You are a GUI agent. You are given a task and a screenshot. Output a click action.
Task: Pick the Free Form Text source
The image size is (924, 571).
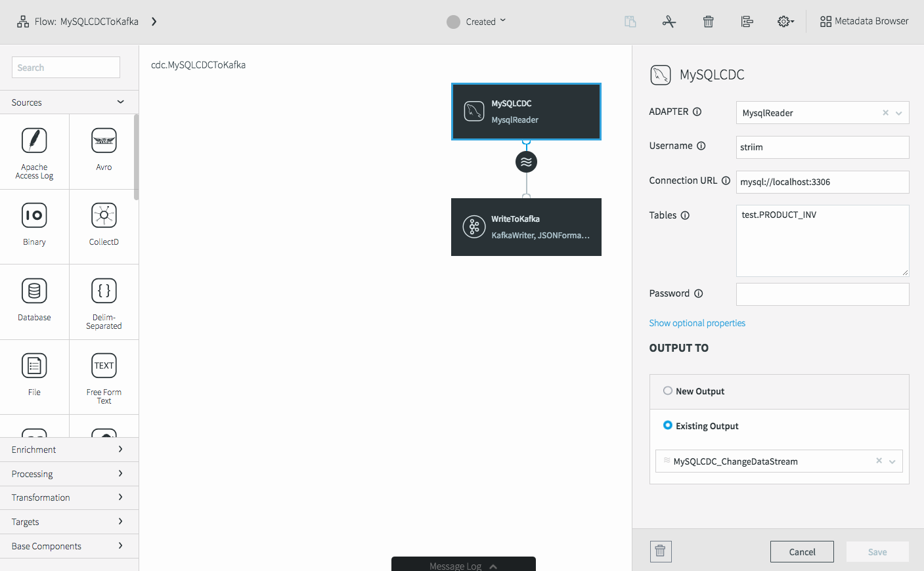tap(104, 377)
